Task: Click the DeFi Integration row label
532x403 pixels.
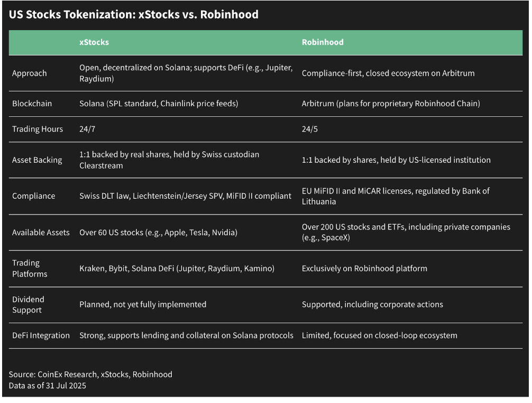Action: (41, 335)
